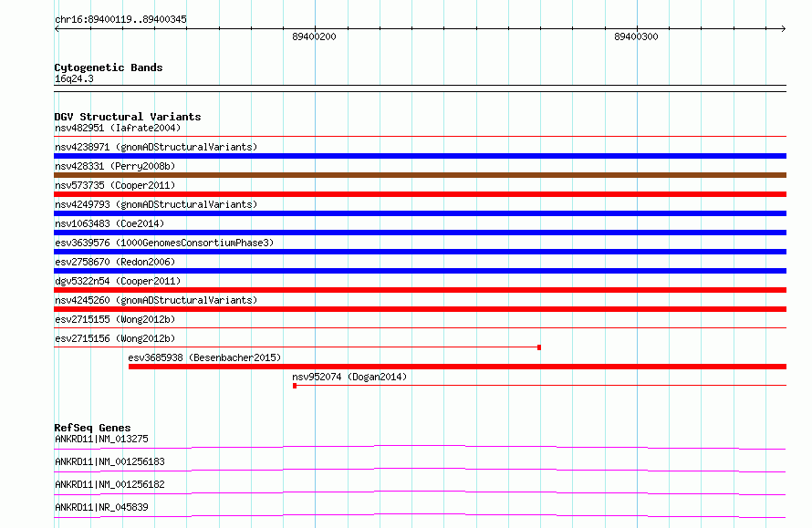Select the magenta ANKRD11|NM_001256183 transcript line
812x528 pixels.
[420, 470]
